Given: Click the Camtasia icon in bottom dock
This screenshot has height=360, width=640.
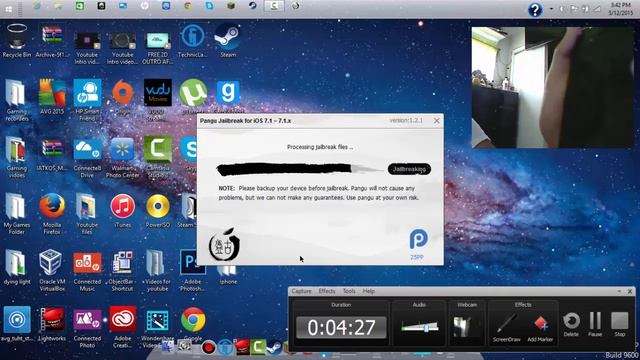Looking at the screenshot, I should pos(258,347).
